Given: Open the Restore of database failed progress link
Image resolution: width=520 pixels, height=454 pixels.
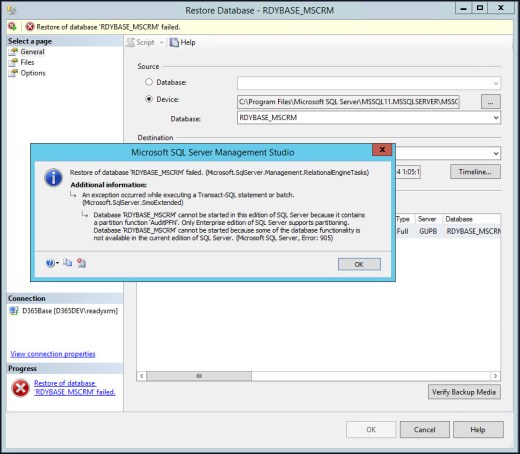Looking at the screenshot, I should [74, 388].
